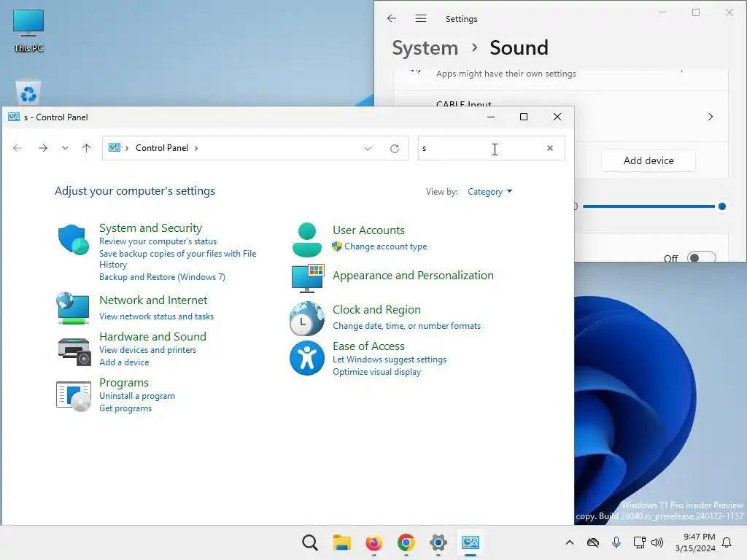Viewport: 747px width, 560px height.
Task: Open File Explorer from the taskbar
Action: [x=341, y=542]
